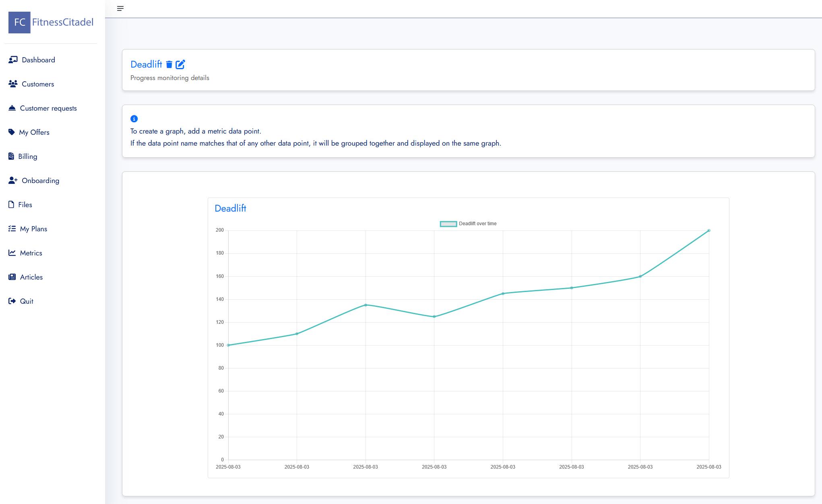Click the My Offers tag icon
822x504 pixels.
12,132
